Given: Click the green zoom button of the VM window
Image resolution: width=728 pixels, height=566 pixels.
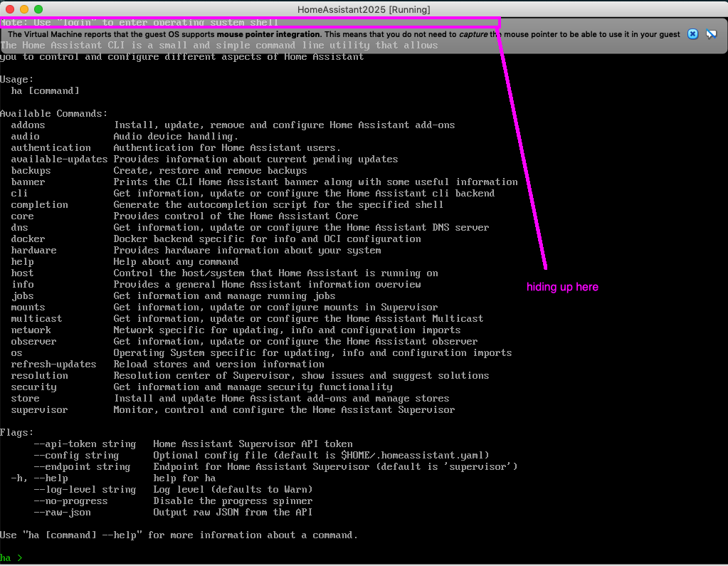Looking at the screenshot, I should [x=38, y=9].
